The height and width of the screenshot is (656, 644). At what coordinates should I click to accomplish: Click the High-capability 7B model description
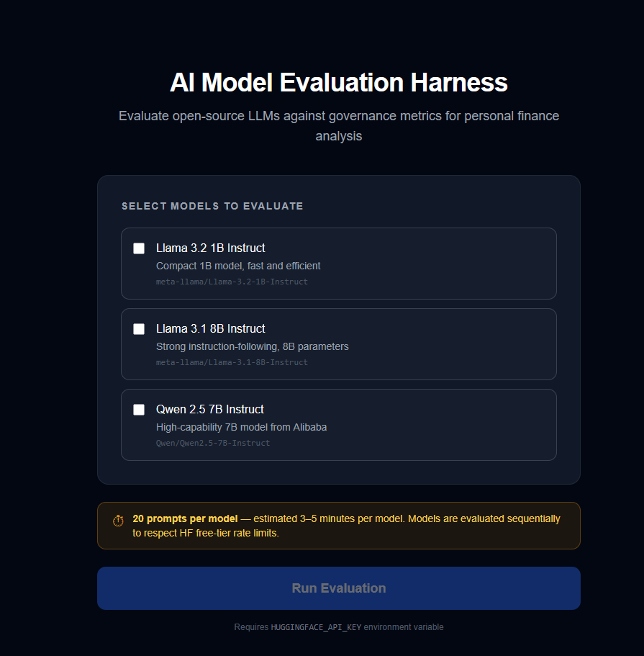pyautogui.click(x=242, y=427)
